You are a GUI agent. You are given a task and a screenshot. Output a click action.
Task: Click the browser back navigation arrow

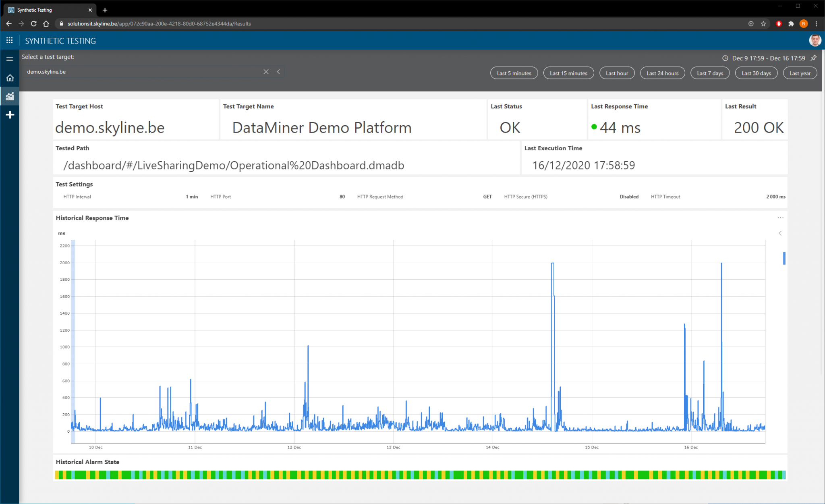[x=8, y=24]
